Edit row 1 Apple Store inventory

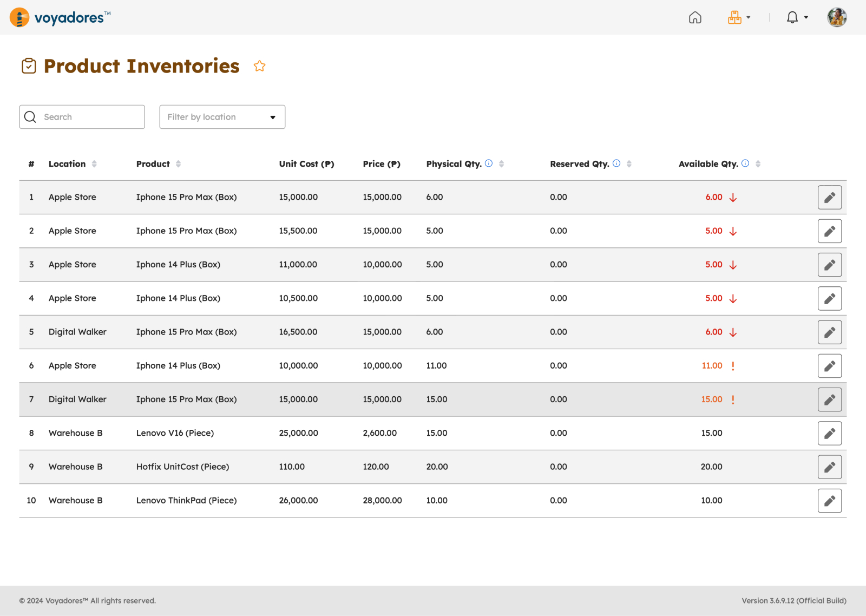point(830,198)
